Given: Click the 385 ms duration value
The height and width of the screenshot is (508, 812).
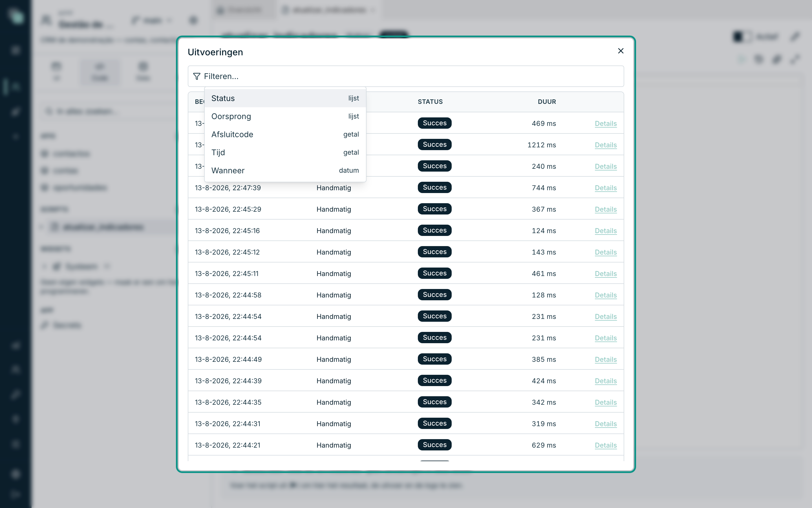Looking at the screenshot, I should (544, 360).
